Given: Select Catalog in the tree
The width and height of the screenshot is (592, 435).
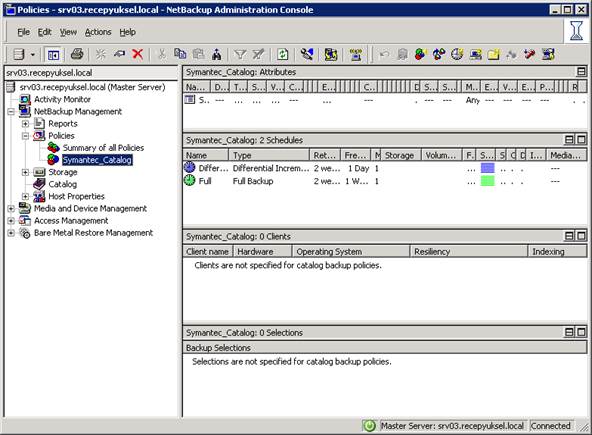Looking at the screenshot, I should click(x=63, y=184).
